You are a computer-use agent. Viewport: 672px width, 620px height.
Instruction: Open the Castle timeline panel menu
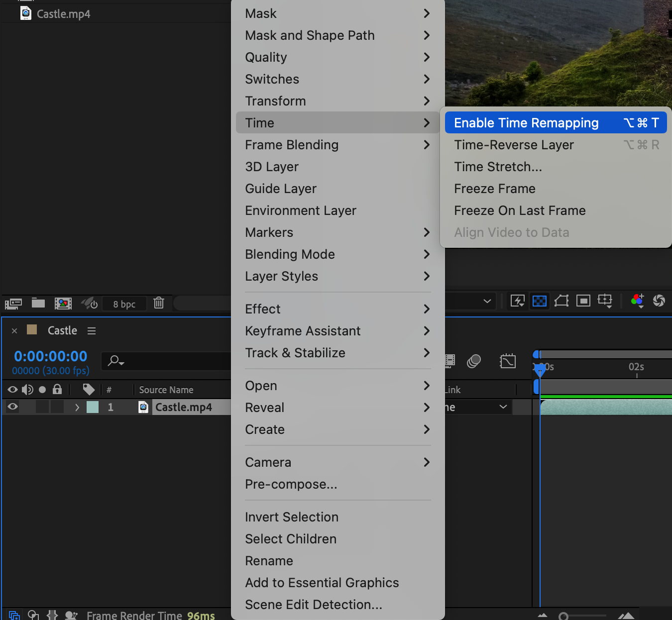tap(92, 331)
